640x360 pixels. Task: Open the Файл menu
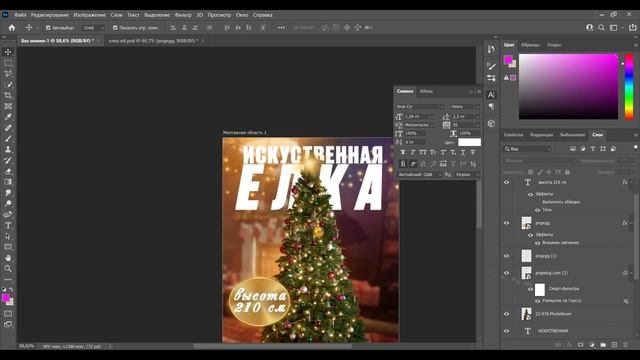click(20, 15)
